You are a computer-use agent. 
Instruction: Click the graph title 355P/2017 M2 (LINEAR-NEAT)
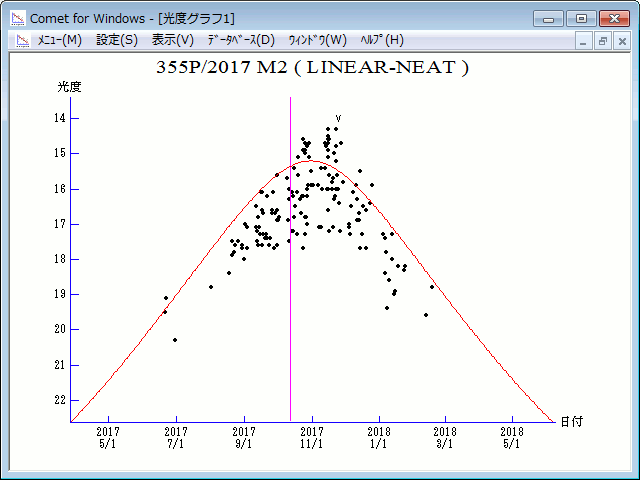[x=312, y=68]
